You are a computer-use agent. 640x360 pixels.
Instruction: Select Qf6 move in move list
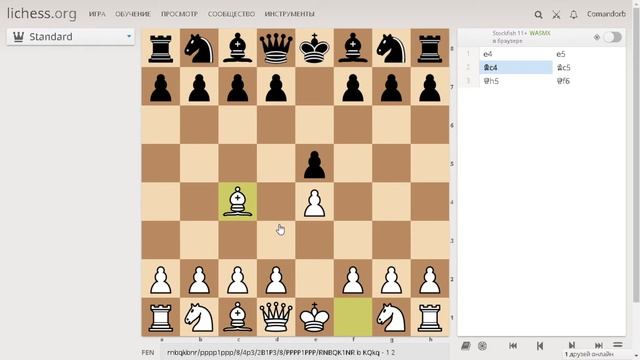[589, 81]
